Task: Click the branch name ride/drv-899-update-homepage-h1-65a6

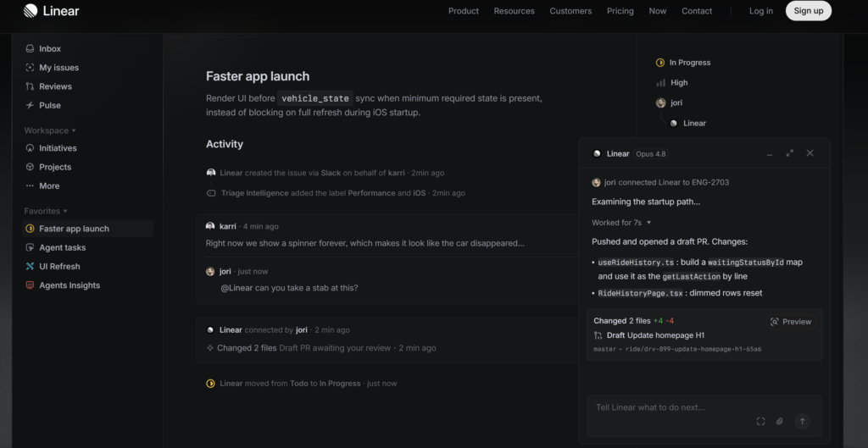Action: 693,349
